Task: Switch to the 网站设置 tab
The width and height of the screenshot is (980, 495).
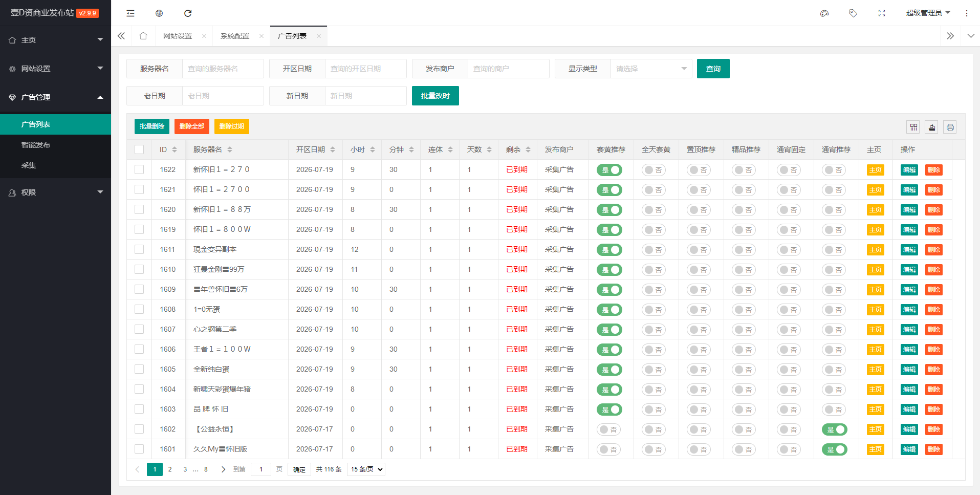Action: [178, 36]
